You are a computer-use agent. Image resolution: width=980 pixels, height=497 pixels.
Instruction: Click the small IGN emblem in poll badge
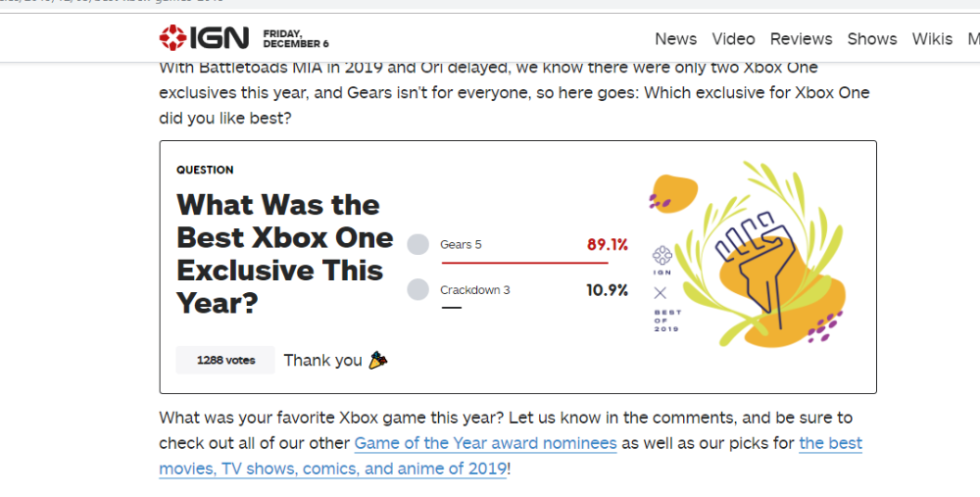click(661, 255)
